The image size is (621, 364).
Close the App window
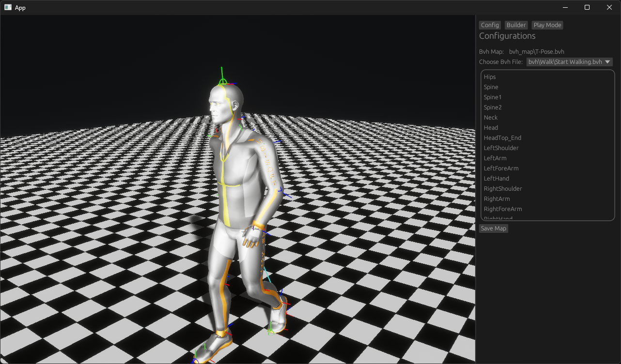point(609,7)
